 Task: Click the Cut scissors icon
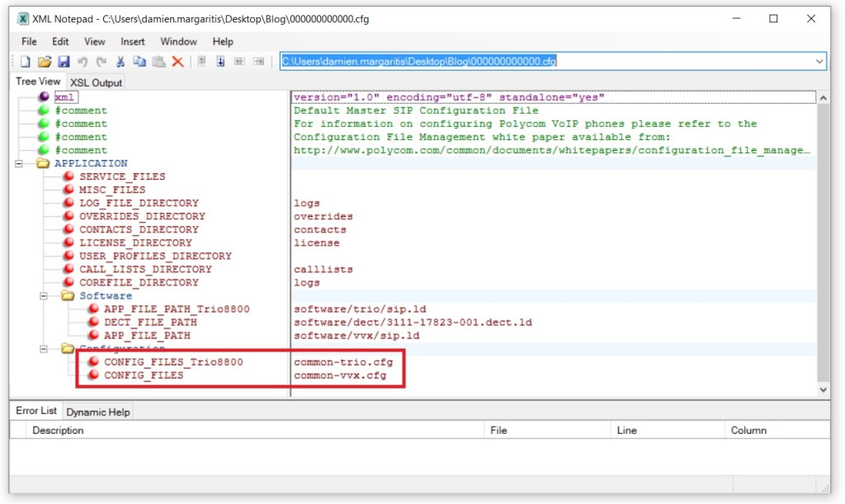120,62
